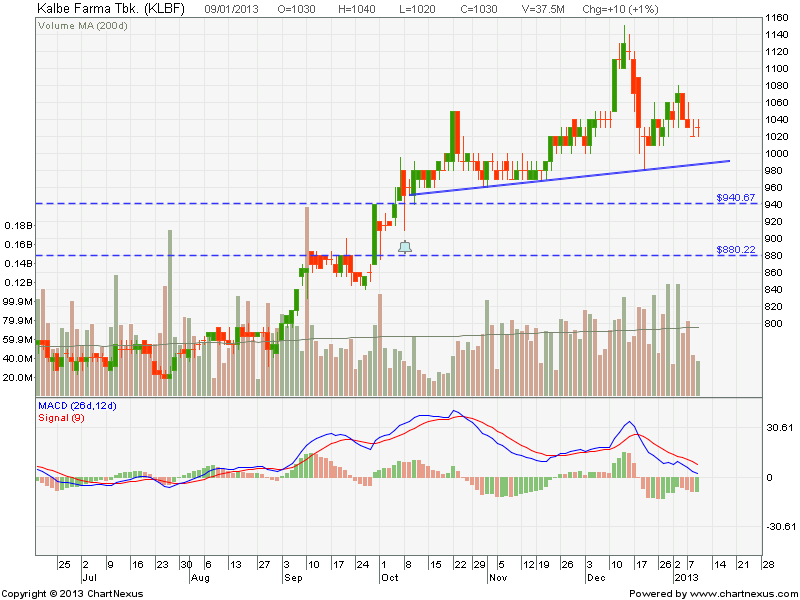Click the 28 date label on time axis
Screen dimensions: 800x600
click(767, 565)
